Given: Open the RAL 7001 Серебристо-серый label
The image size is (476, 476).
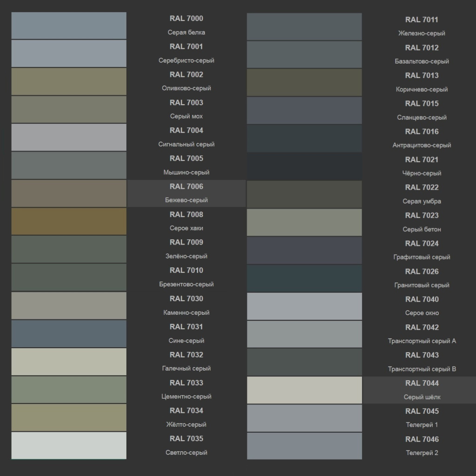Looking at the screenshot, I should coord(186,53).
